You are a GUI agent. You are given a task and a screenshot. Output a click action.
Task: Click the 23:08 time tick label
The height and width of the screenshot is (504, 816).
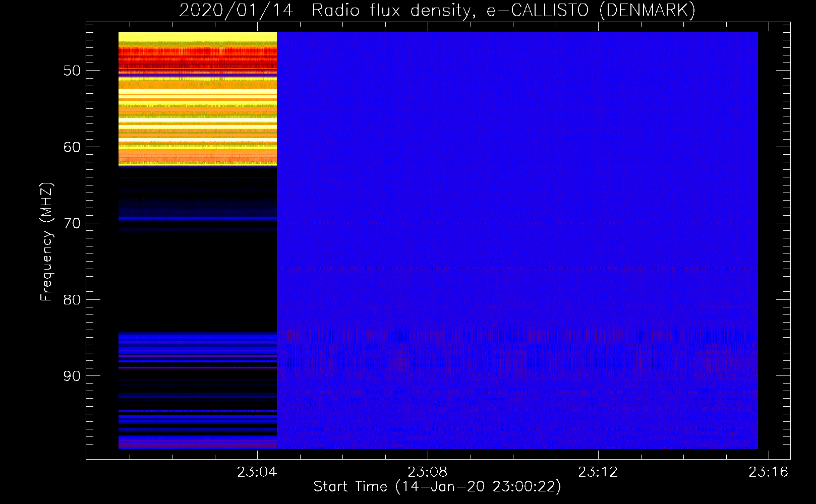[x=428, y=472]
